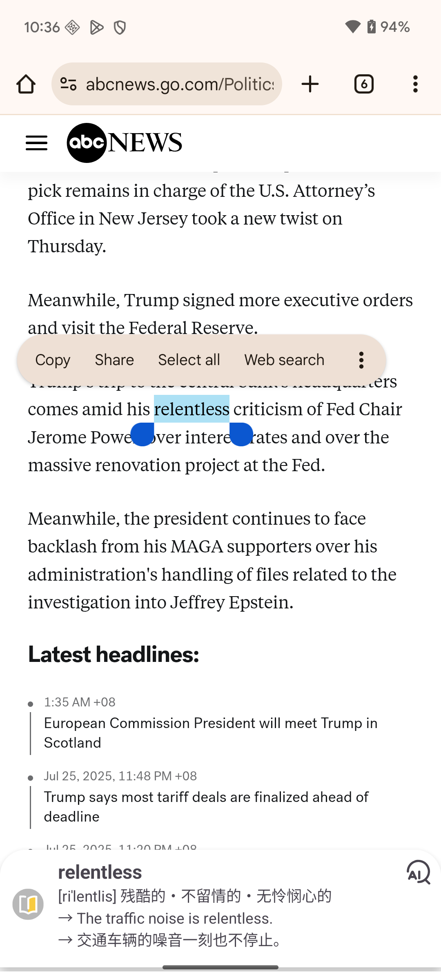The height and width of the screenshot is (980, 441).
Task: Open the tab switcher showing 6 tabs
Action: (x=364, y=84)
